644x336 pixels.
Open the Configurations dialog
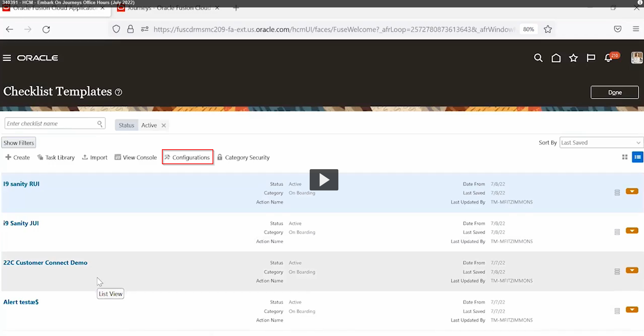click(187, 157)
